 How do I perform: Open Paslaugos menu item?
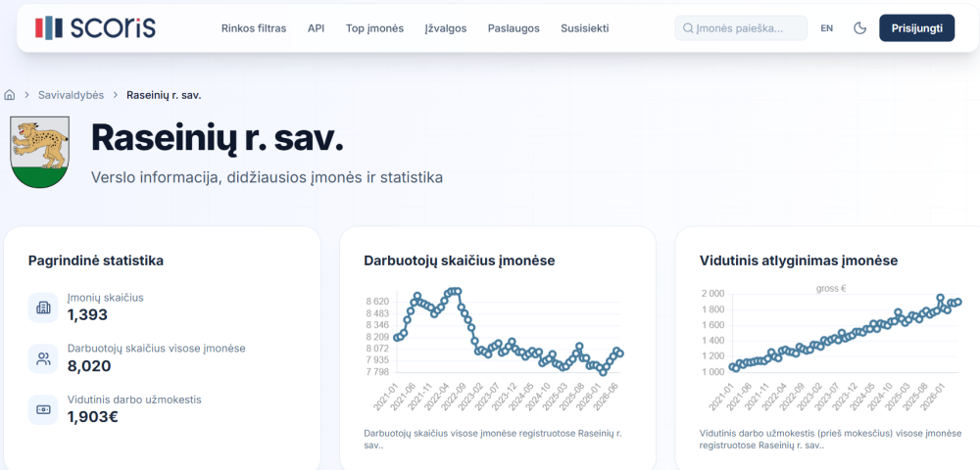tap(514, 28)
